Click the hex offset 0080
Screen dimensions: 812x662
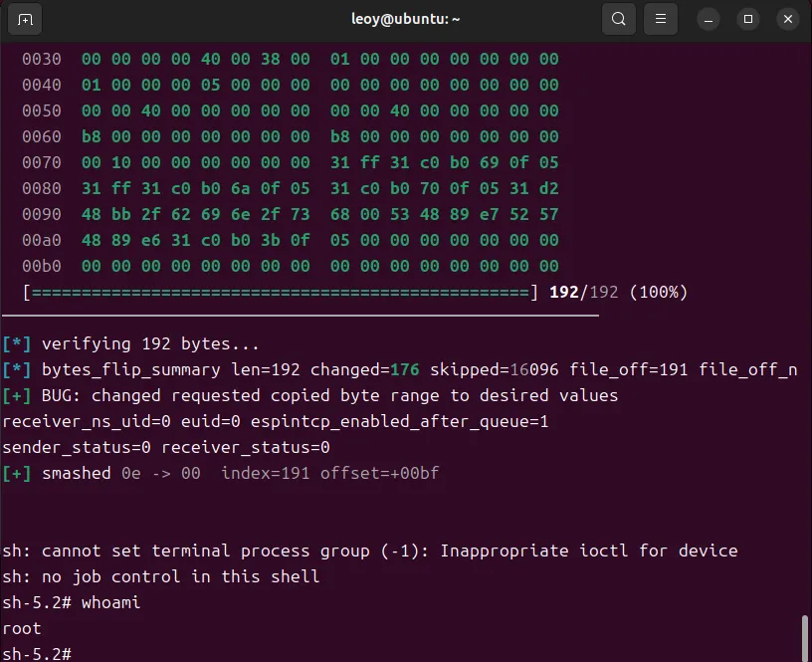point(42,188)
